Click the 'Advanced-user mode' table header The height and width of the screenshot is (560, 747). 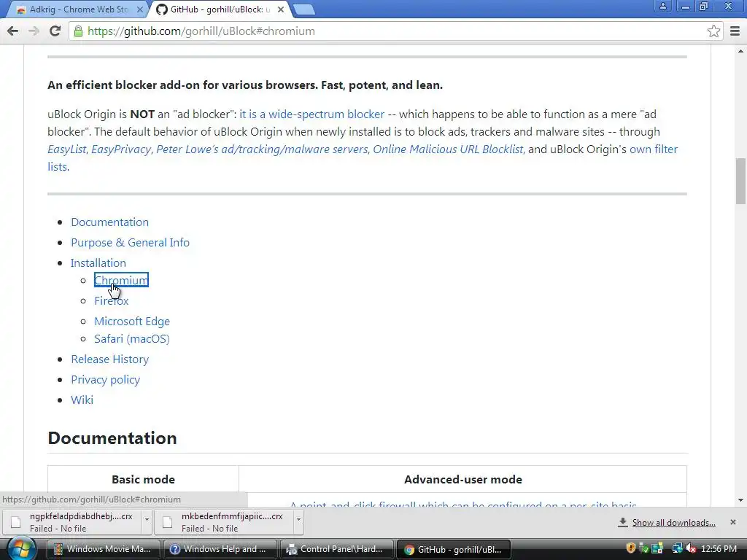[462, 480]
